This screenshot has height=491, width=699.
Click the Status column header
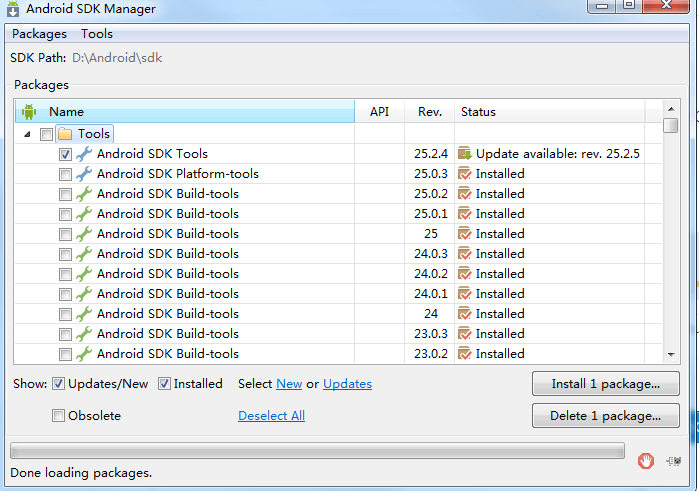pyautogui.click(x=549, y=111)
